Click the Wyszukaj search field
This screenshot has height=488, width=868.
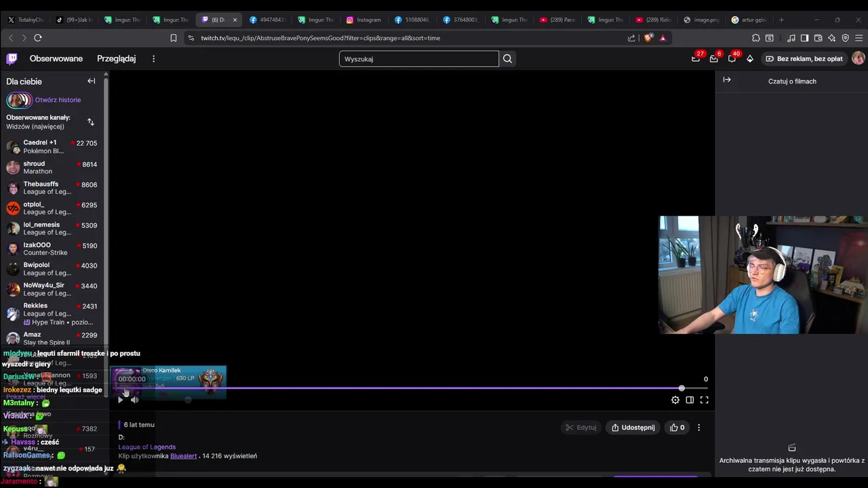(x=418, y=59)
